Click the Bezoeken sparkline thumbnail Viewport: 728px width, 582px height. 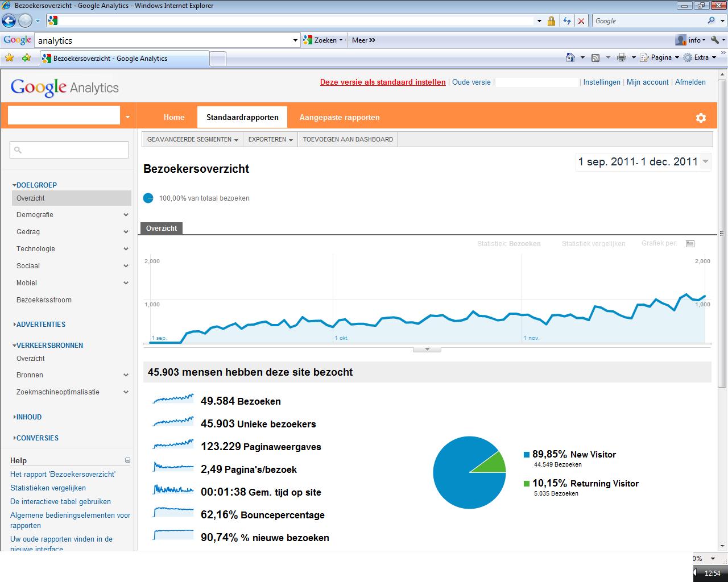coord(173,399)
